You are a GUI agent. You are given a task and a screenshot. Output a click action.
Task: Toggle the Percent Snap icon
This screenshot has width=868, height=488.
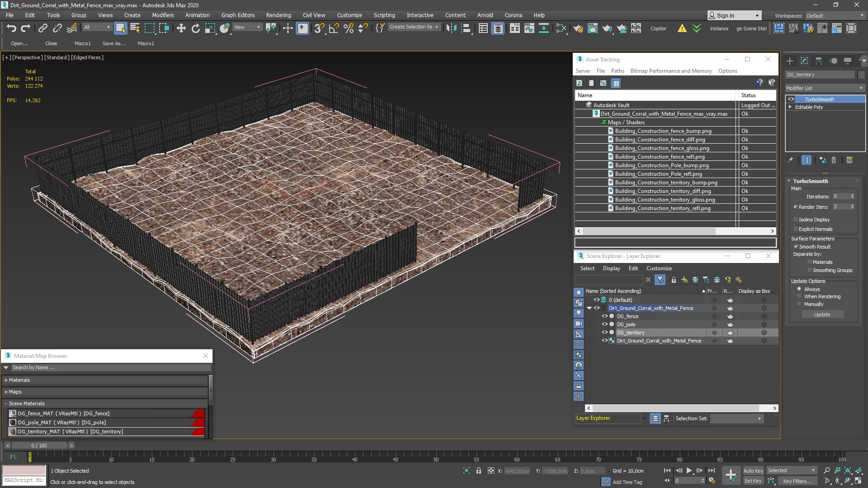(348, 28)
